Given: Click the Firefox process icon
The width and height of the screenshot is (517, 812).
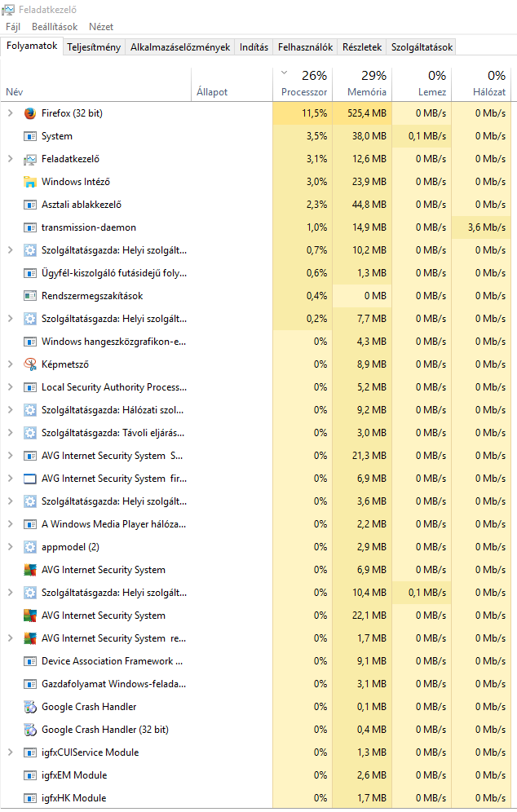Looking at the screenshot, I should 30,113.
